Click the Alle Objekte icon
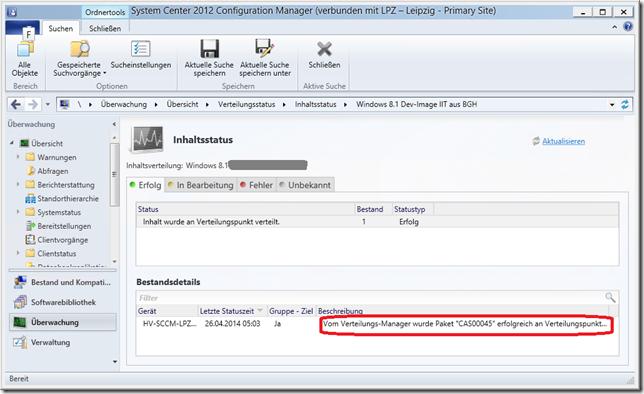Image resolution: width=644 pixels, height=394 pixels. coord(25,50)
